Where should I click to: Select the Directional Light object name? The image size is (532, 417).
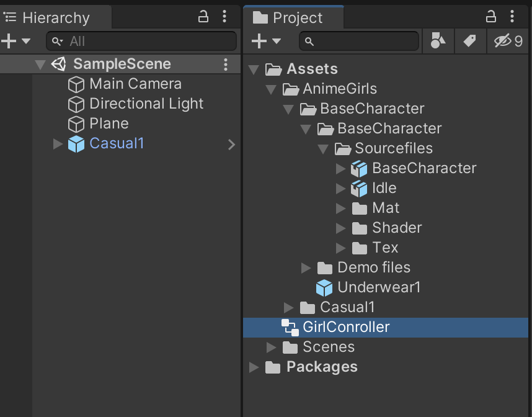click(146, 104)
